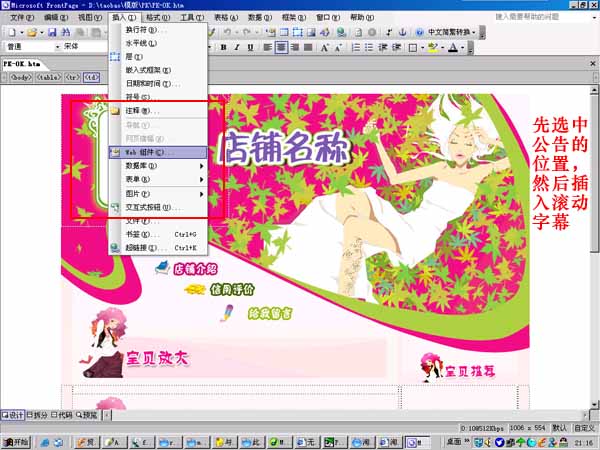Screen dimensions: 600x450
Task: Expand the highlight color dropdown arrow
Action: pos(442,48)
